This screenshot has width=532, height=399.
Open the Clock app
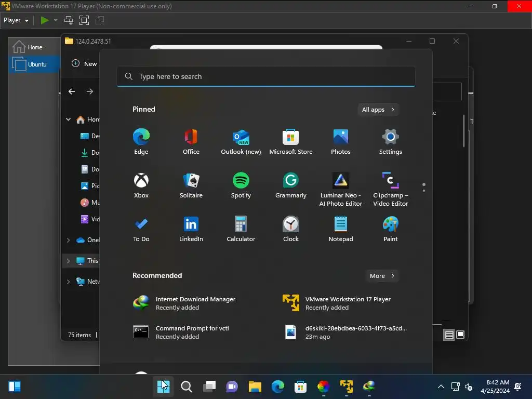291,229
